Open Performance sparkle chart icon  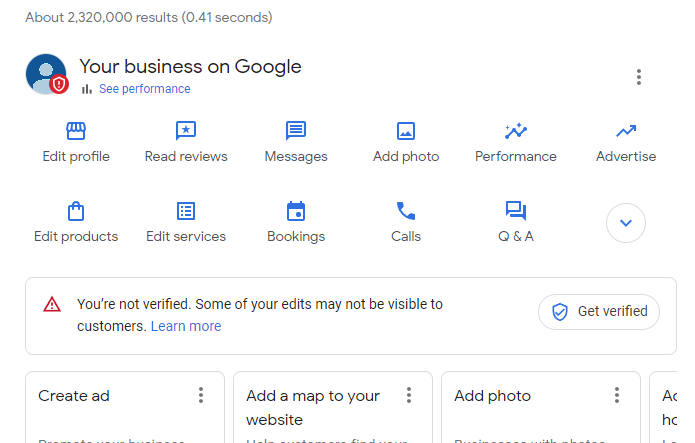point(515,131)
